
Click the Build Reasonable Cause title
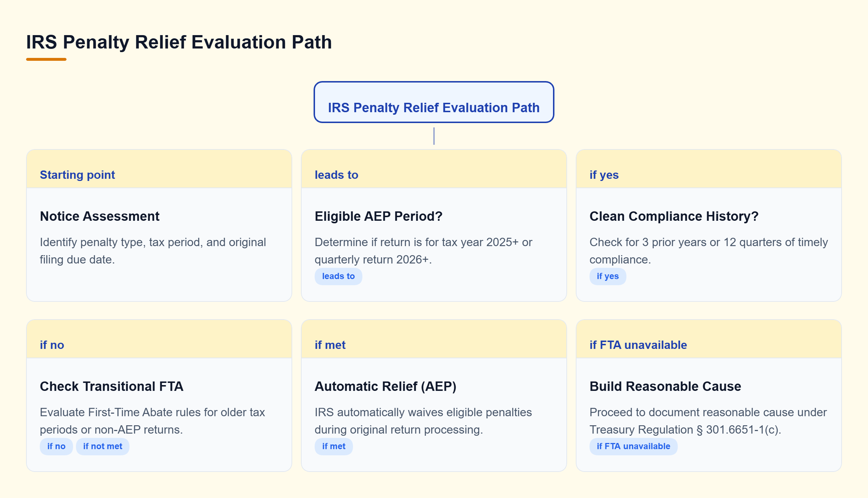[665, 386]
